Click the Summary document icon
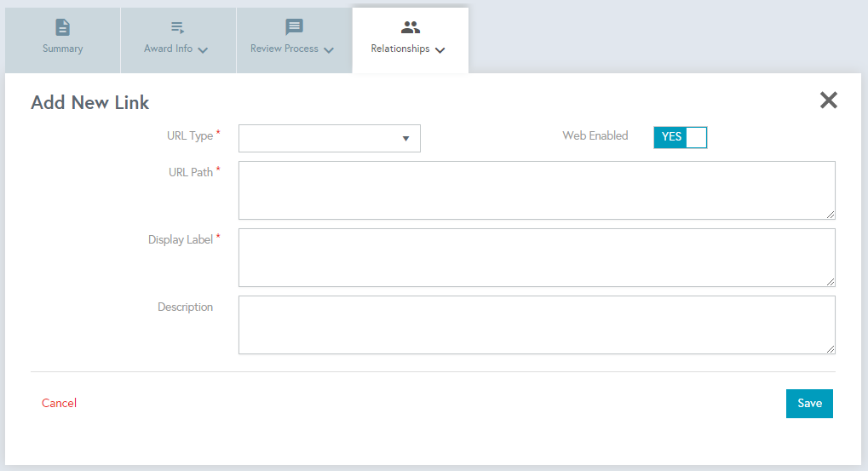The image size is (868, 471). [62, 27]
